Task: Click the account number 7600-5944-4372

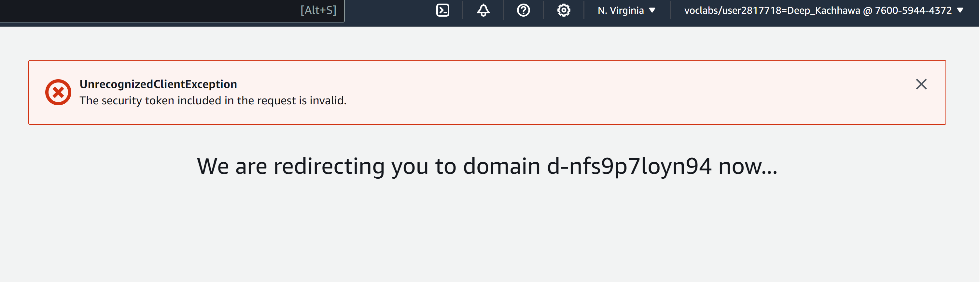Action: [913, 10]
